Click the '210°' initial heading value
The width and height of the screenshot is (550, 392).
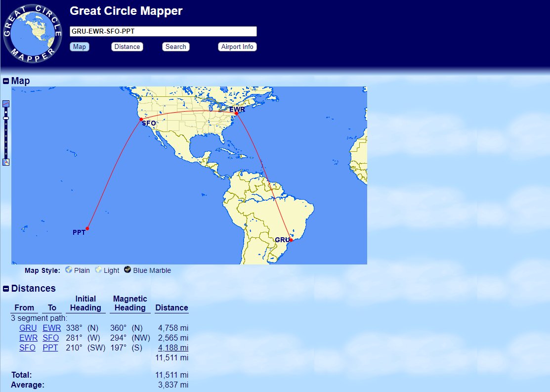(x=74, y=348)
